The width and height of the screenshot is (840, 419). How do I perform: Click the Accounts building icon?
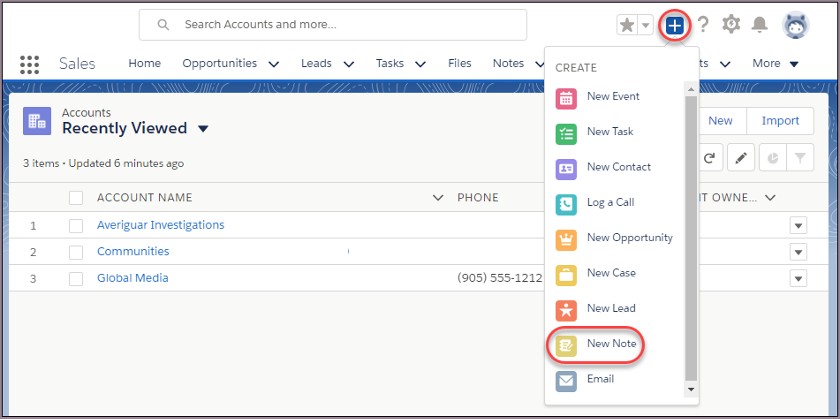(37, 121)
